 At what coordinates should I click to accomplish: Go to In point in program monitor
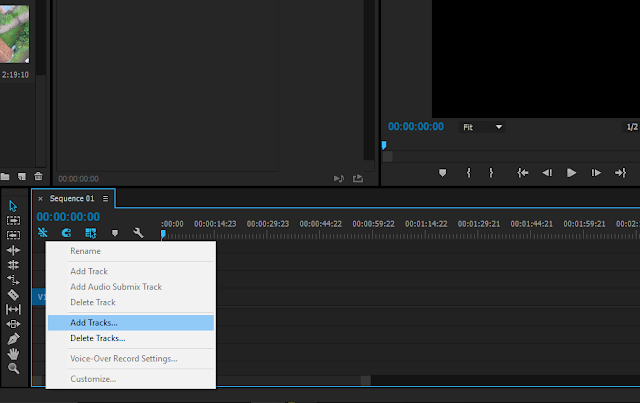click(522, 173)
